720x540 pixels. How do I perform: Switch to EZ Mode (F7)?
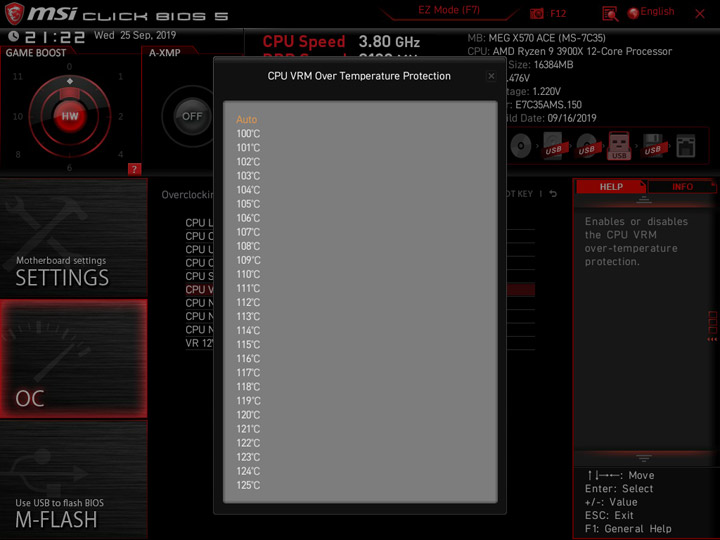449,10
